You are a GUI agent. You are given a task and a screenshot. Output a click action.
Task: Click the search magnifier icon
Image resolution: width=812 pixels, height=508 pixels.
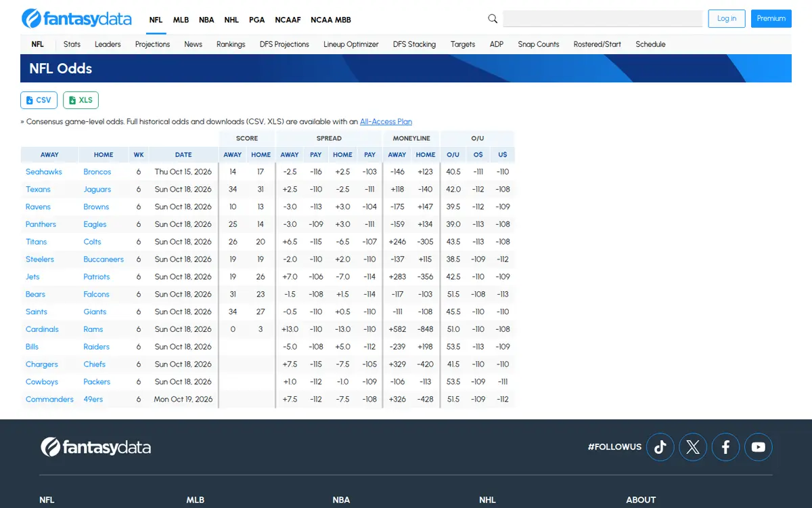(493, 19)
